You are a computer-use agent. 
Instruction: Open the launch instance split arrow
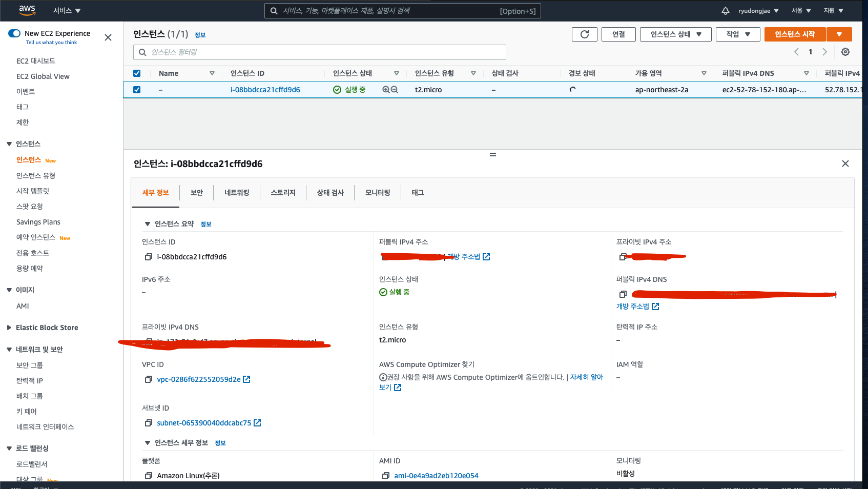(839, 34)
